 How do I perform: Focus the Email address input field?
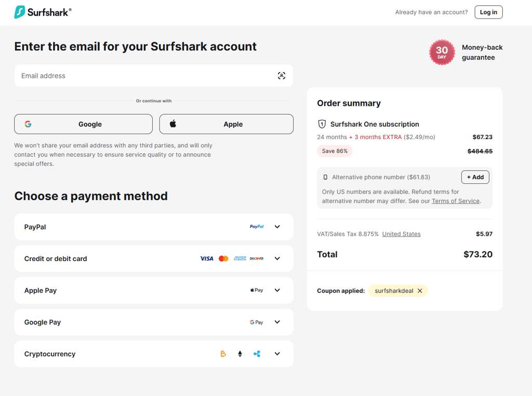tap(154, 76)
